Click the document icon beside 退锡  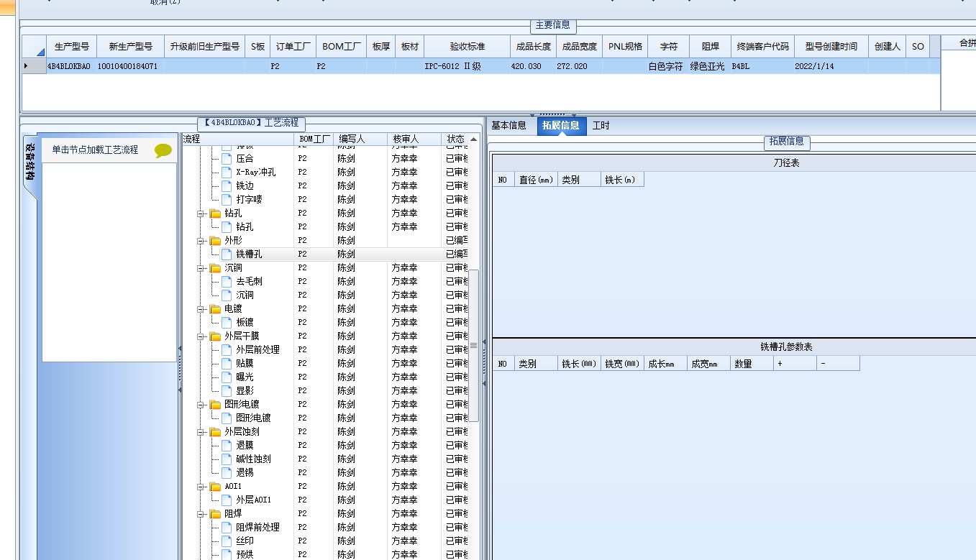click(x=227, y=472)
